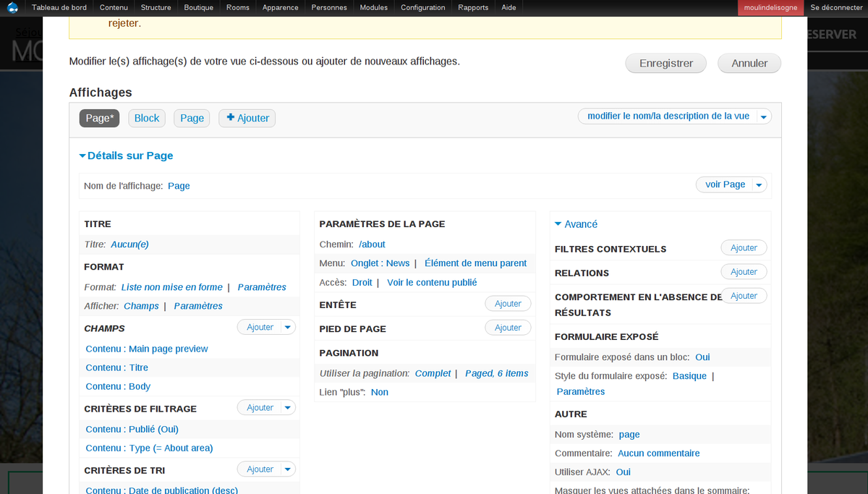Click the Aucun commentaire link
Screen dimensions: 868x494
(x=659, y=453)
